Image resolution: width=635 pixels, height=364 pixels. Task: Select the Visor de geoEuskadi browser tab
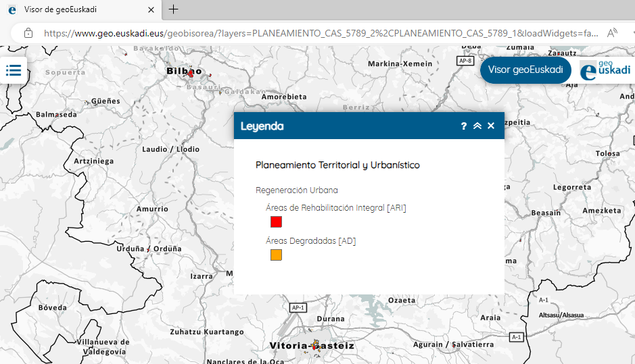[x=74, y=9]
